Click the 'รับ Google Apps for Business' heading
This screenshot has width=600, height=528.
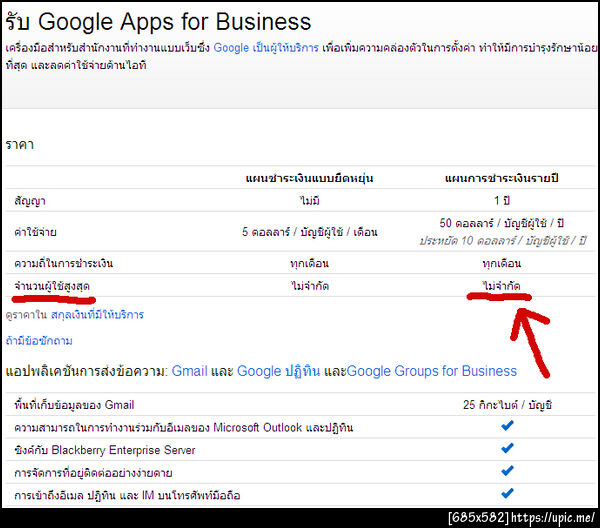(158, 21)
